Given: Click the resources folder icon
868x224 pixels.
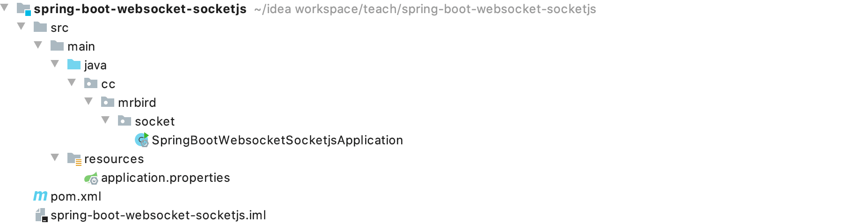Looking at the screenshot, I should tap(74, 159).
